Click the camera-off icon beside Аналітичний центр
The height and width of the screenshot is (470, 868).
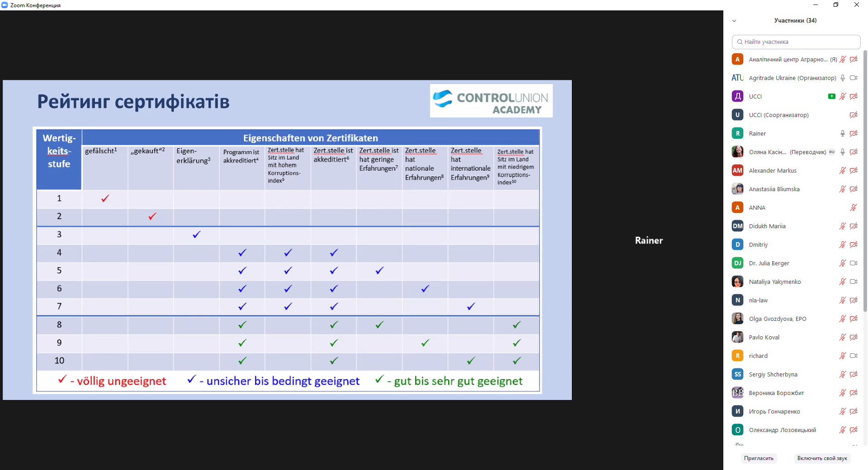pyautogui.click(x=854, y=59)
